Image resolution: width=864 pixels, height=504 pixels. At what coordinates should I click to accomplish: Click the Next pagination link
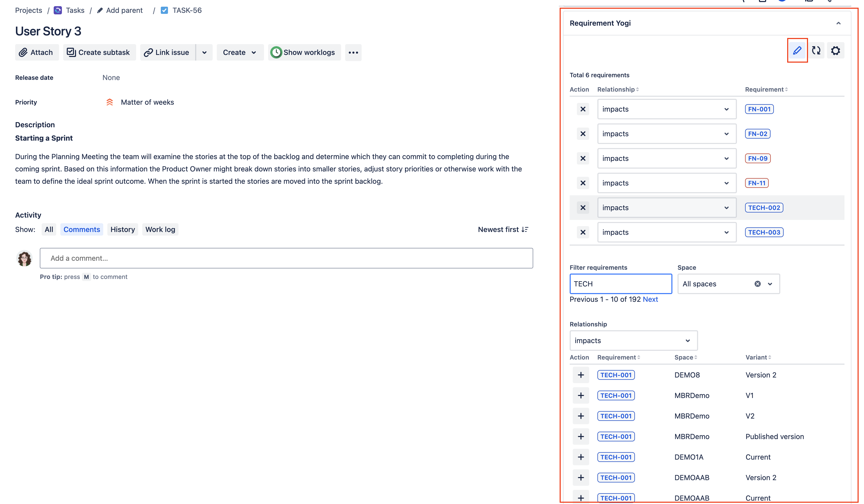coord(650,299)
